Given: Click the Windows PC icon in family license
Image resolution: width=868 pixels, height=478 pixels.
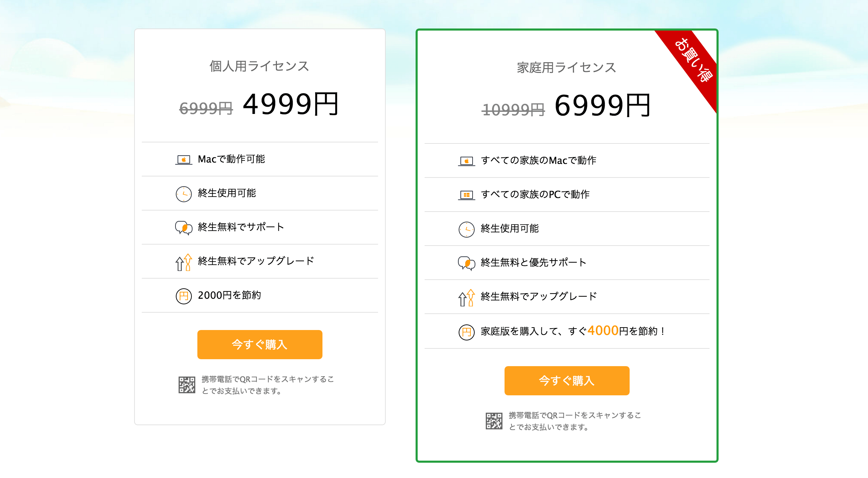Looking at the screenshot, I should click(466, 195).
